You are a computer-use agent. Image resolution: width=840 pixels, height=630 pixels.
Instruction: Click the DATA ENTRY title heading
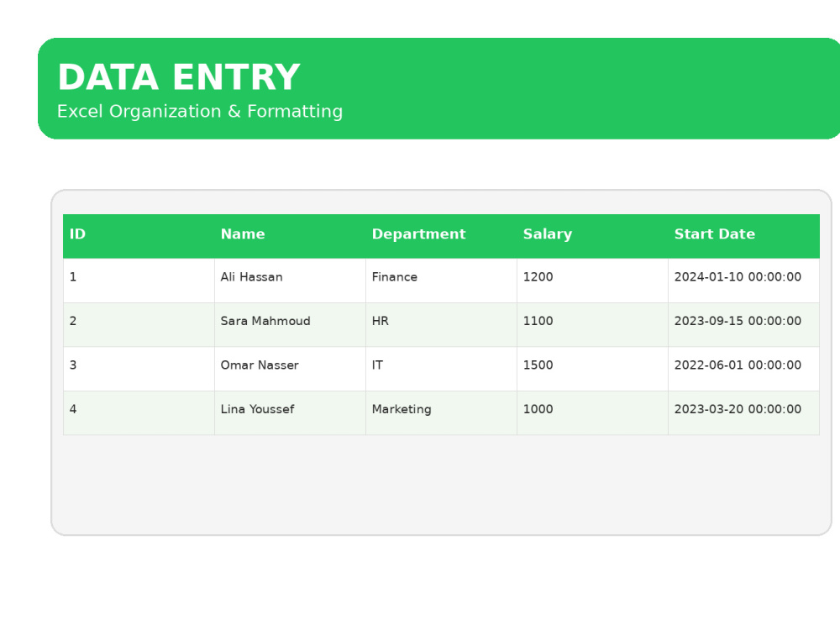[178, 77]
